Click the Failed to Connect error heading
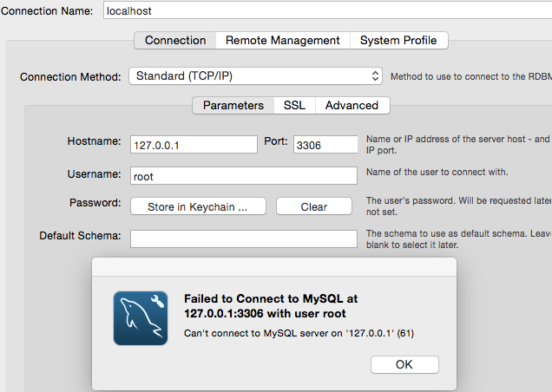This screenshot has width=552, height=392. [271, 306]
